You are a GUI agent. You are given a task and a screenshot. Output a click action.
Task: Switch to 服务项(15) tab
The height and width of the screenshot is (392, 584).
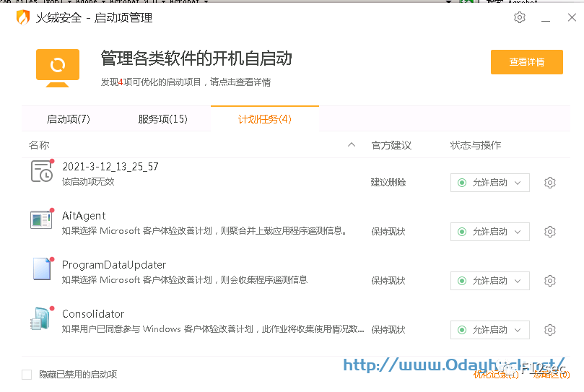coord(162,119)
